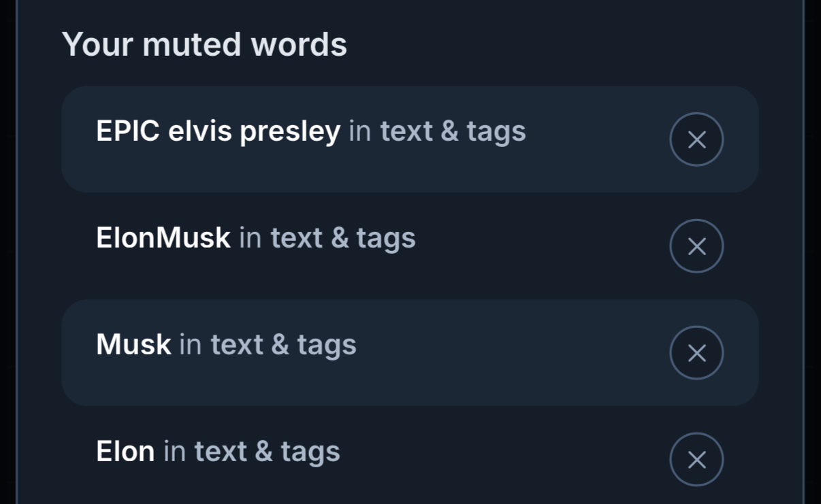This screenshot has height=504, width=821.
Task: Click 'in text & tags' next to ElonMusk
Action: (327, 238)
